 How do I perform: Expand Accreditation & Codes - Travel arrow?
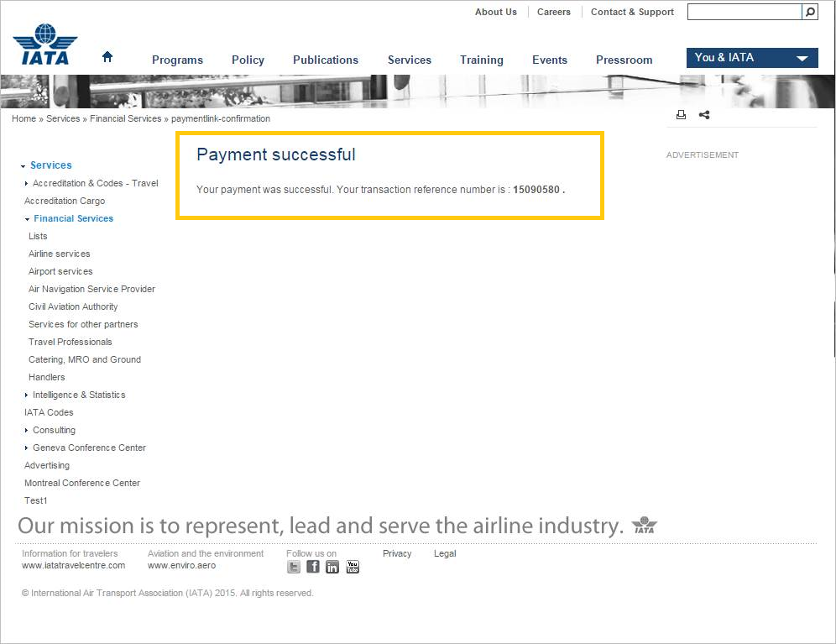pyautogui.click(x=26, y=184)
